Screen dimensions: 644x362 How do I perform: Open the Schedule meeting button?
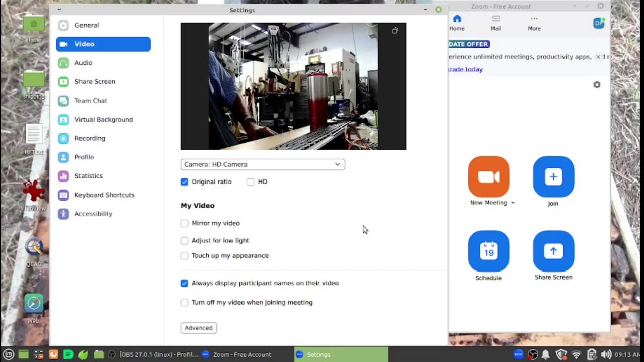click(489, 251)
